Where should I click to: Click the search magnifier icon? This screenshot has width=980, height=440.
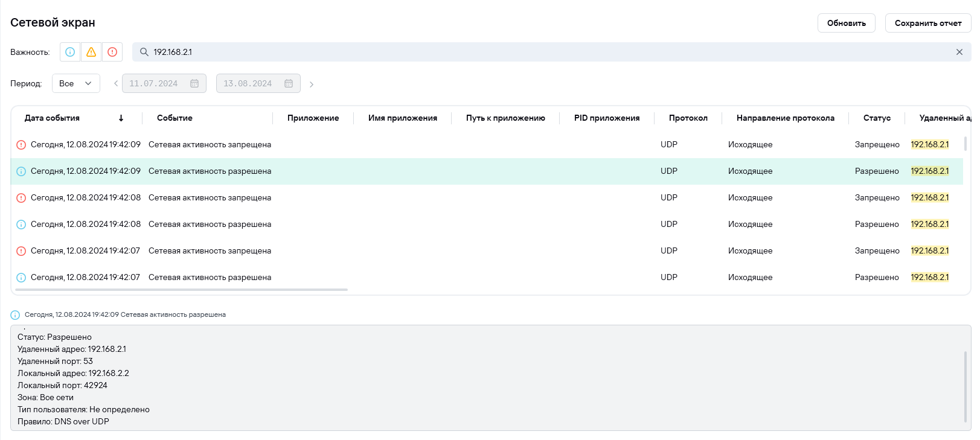pyautogui.click(x=144, y=52)
